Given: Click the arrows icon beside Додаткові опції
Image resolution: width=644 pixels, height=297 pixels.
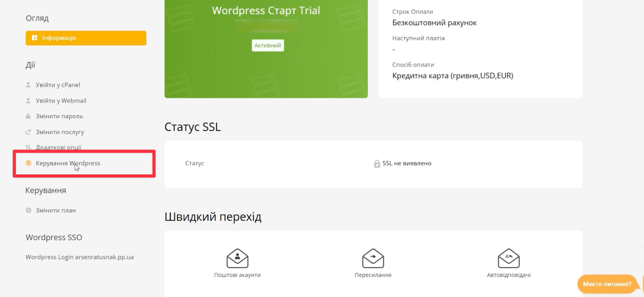Looking at the screenshot, I should pyautogui.click(x=28, y=147).
